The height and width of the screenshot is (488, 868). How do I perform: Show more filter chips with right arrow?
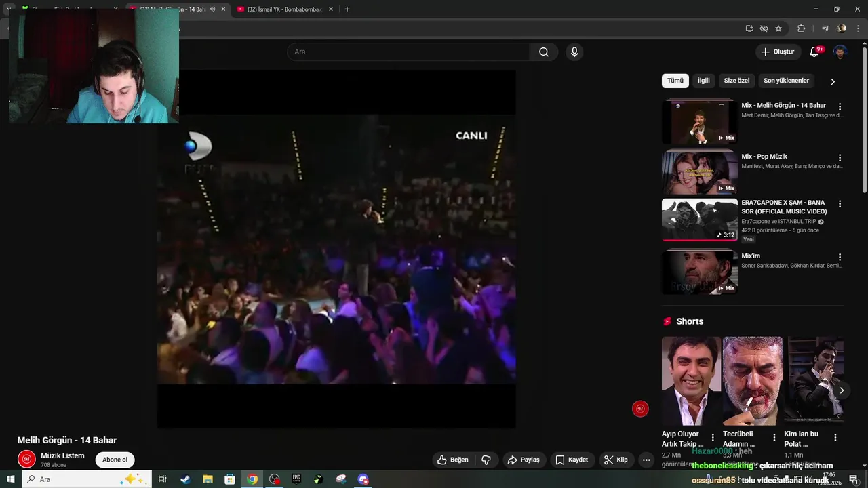833,81
